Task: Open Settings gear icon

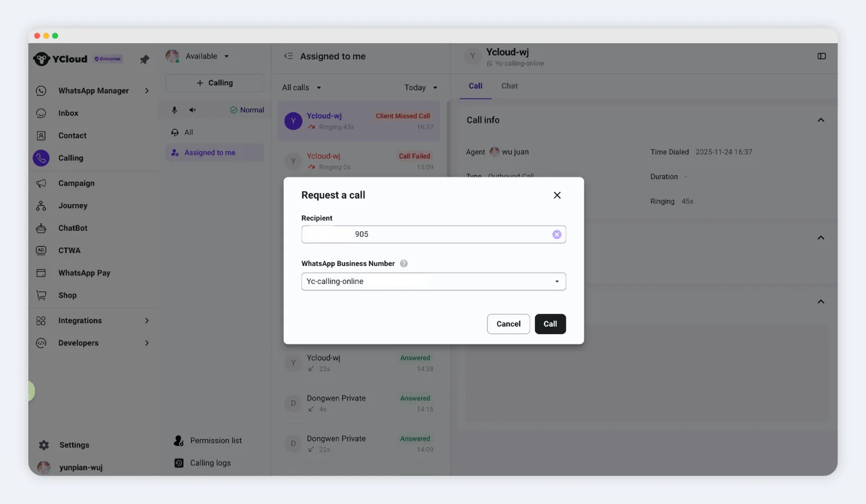Action: coord(44,445)
